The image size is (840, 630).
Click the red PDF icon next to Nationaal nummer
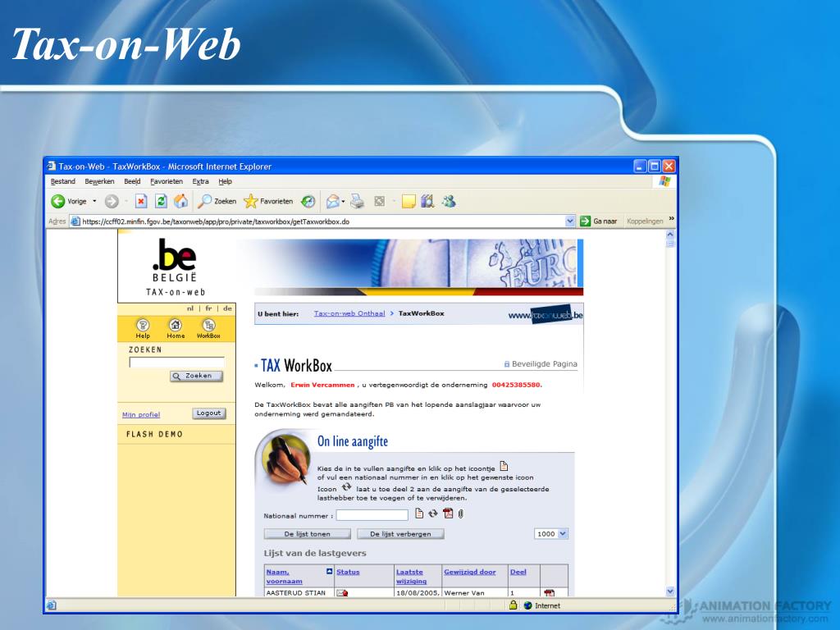[x=448, y=514]
